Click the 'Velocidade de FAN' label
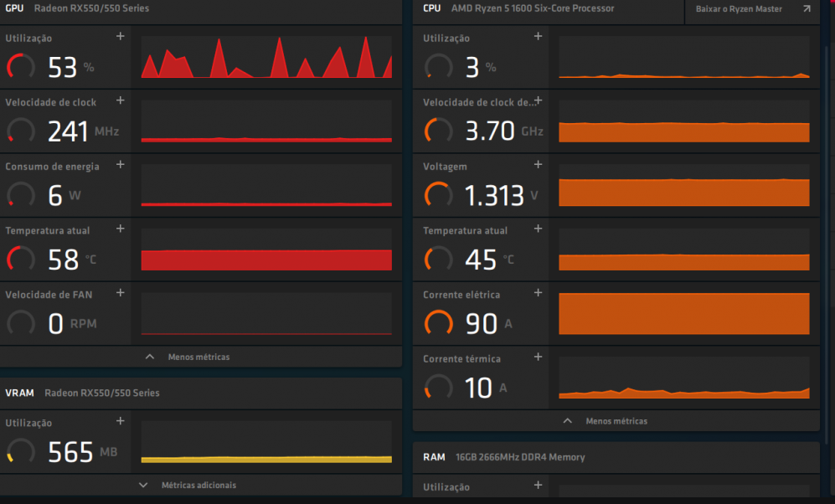Image resolution: width=835 pixels, height=504 pixels. [x=49, y=295]
